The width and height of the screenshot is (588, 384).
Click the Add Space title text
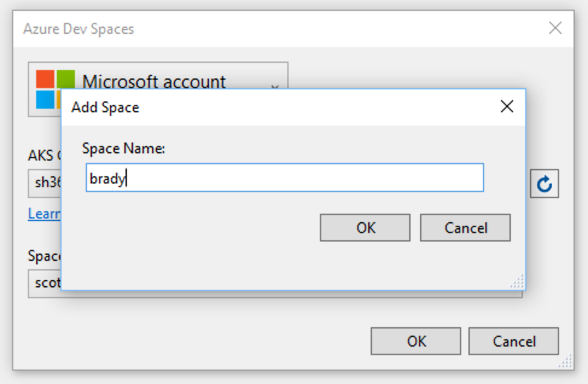point(106,107)
